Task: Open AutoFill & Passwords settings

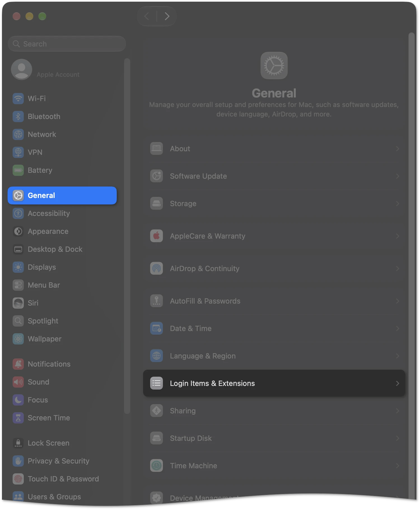Action: click(274, 301)
